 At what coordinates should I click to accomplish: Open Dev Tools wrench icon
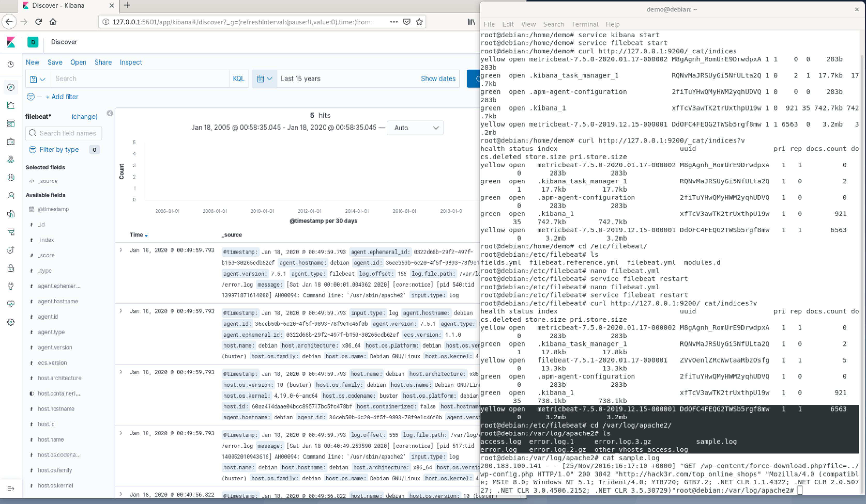pos(11,286)
